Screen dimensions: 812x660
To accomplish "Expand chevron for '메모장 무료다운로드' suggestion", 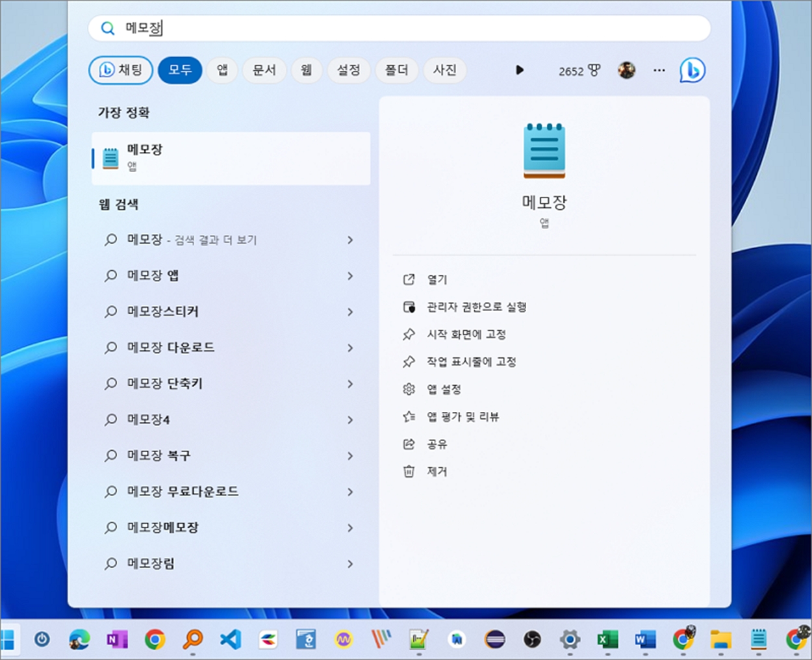I will click(x=350, y=492).
